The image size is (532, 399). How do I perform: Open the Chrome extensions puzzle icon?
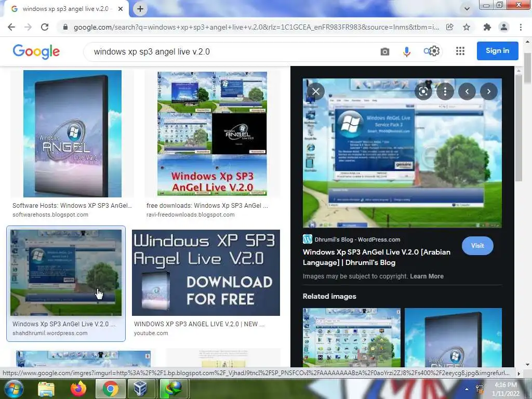tap(487, 27)
